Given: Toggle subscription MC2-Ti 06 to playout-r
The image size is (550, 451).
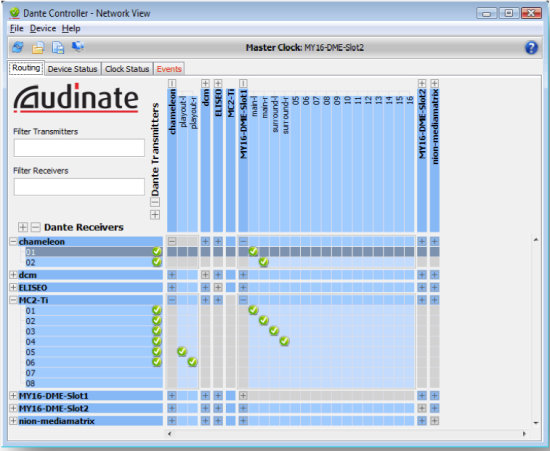Looking at the screenshot, I should [x=192, y=362].
